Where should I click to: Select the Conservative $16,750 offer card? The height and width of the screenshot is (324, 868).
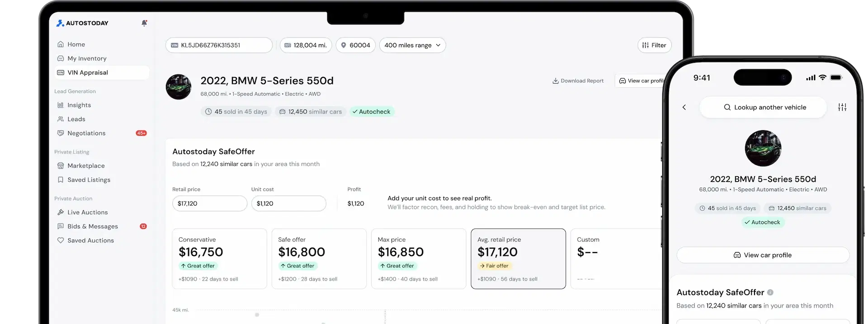pos(219,258)
